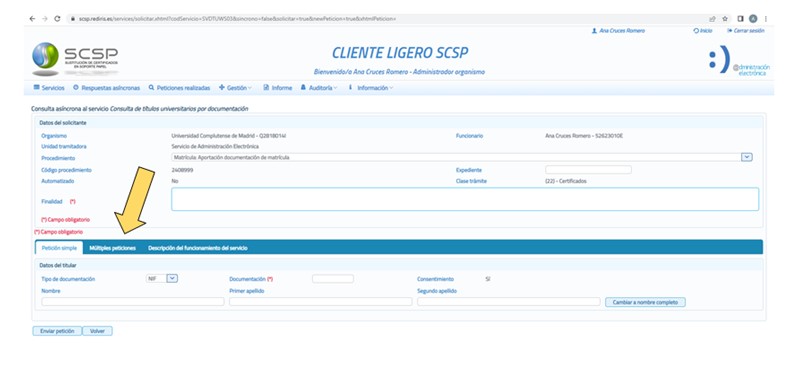Open Peticiones realizadas menu item
Image resolution: width=795 pixels, height=369 pixels.
pos(179,88)
